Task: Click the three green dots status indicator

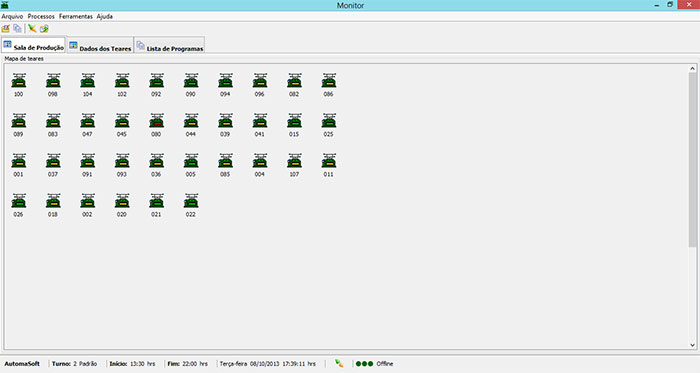Action: (x=364, y=364)
